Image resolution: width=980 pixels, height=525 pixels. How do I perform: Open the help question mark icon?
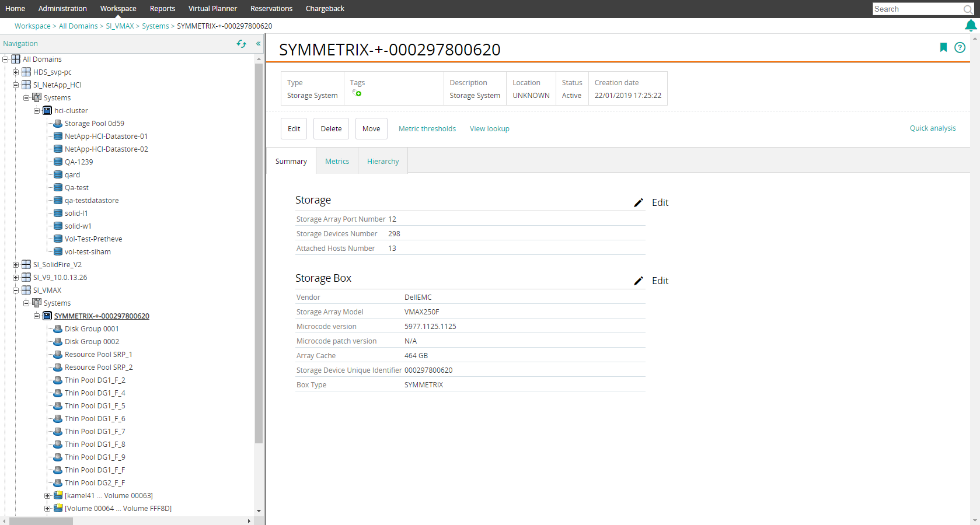point(960,48)
